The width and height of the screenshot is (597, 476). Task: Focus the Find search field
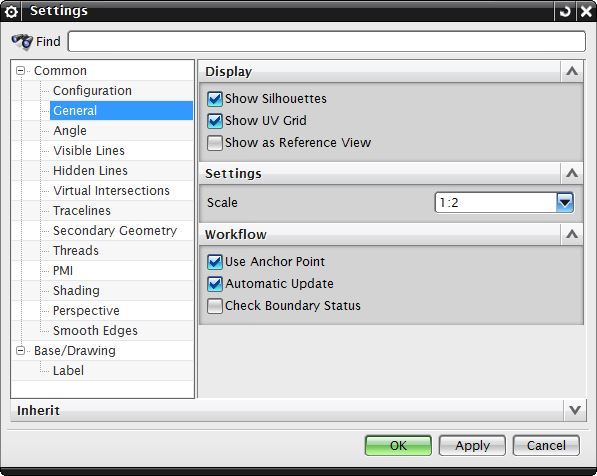tap(327, 42)
